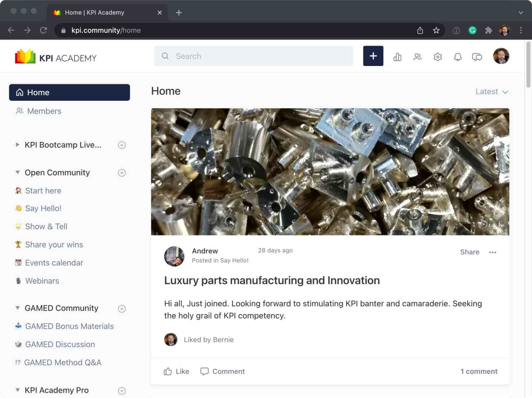Expand the KPI Bootcamp Live section
This screenshot has width=532, height=398.
coord(18,145)
